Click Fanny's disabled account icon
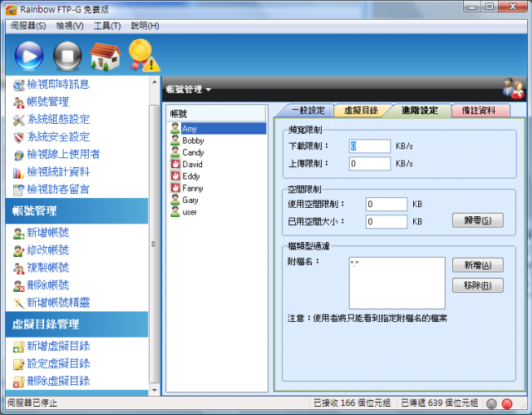 (x=175, y=188)
